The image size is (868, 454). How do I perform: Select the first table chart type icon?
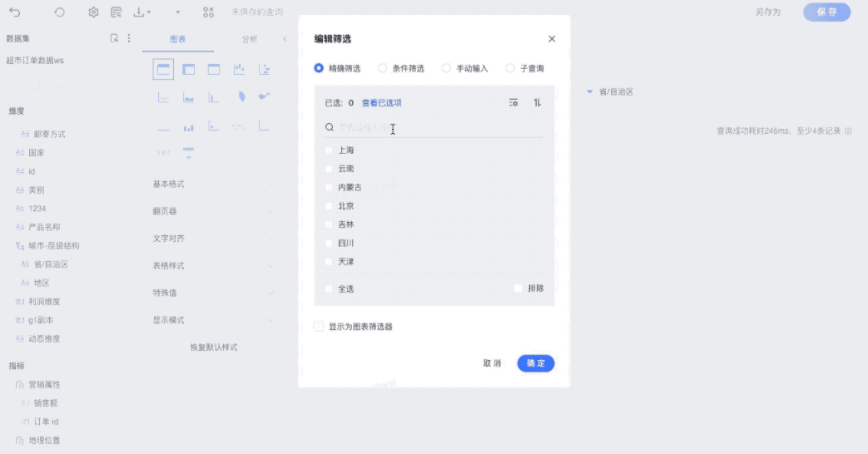click(164, 70)
